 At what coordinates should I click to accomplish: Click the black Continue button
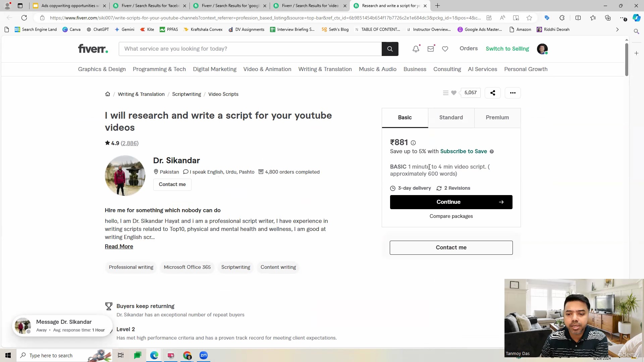(451, 202)
